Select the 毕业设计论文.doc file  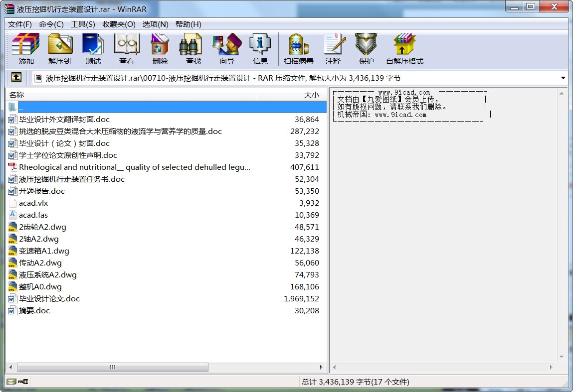pos(49,299)
